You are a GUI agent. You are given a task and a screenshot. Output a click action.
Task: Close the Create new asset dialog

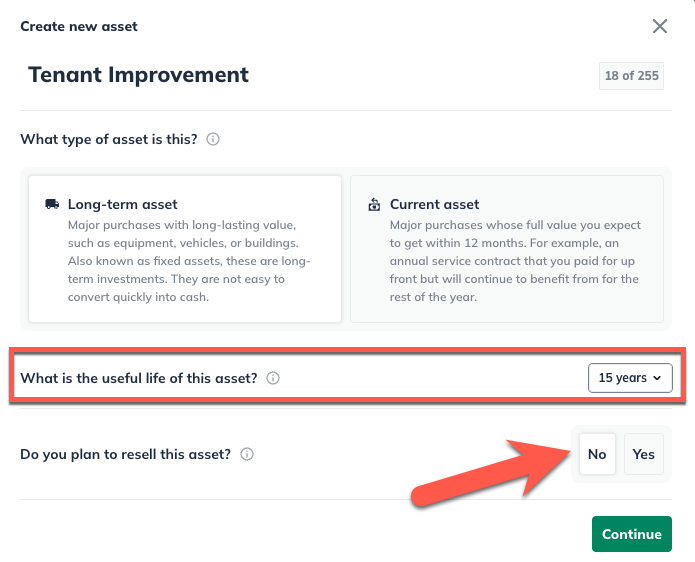pos(660,27)
